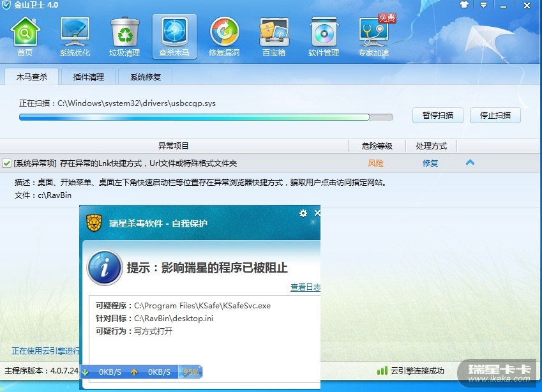Uncheck the 系统异常项 item checkbox
The height and width of the screenshot is (392, 542).
(6, 163)
